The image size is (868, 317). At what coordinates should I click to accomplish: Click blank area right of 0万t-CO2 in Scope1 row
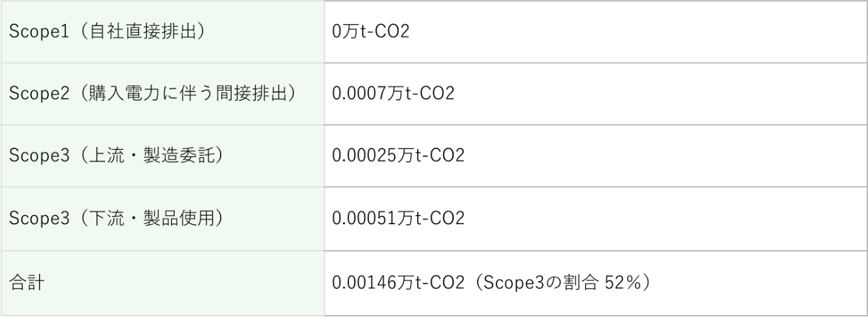(x=653, y=32)
